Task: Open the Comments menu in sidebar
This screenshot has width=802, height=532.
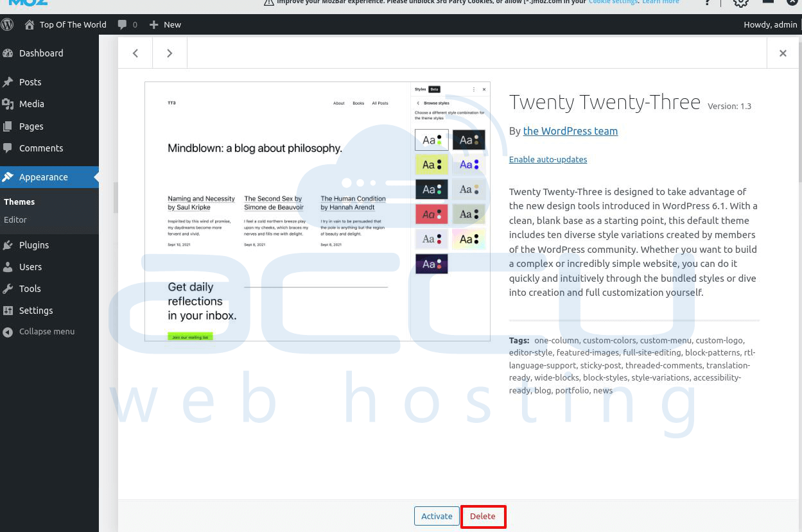Action: pos(49,148)
